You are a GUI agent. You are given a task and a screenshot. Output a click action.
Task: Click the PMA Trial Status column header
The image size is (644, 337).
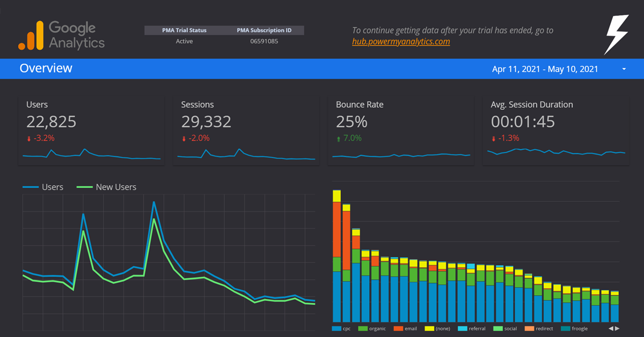click(x=184, y=31)
